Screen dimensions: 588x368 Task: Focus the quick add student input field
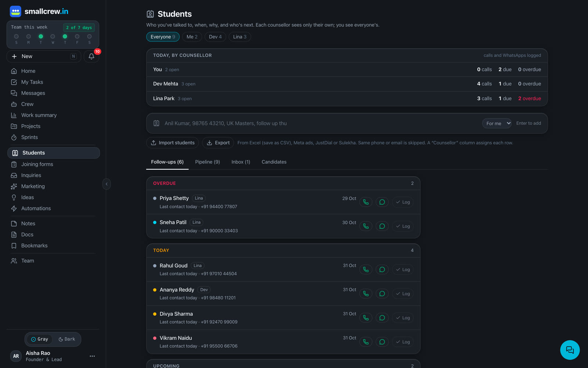tap(320, 123)
